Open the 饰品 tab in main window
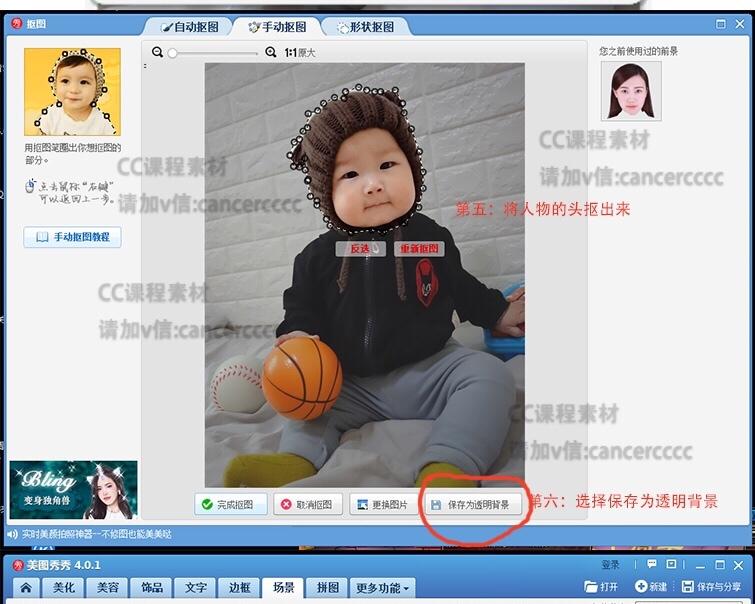Screen dimensions: 755x604 [x=152, y=588]
